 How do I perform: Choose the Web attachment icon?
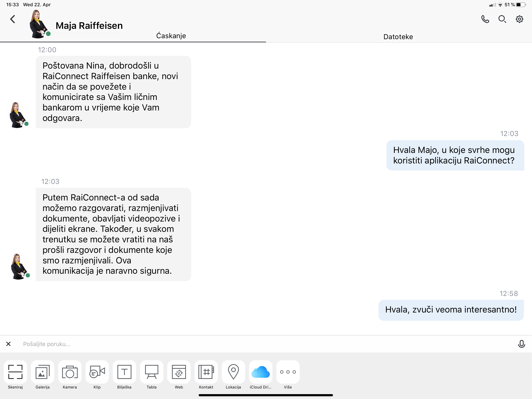(179, 372)
